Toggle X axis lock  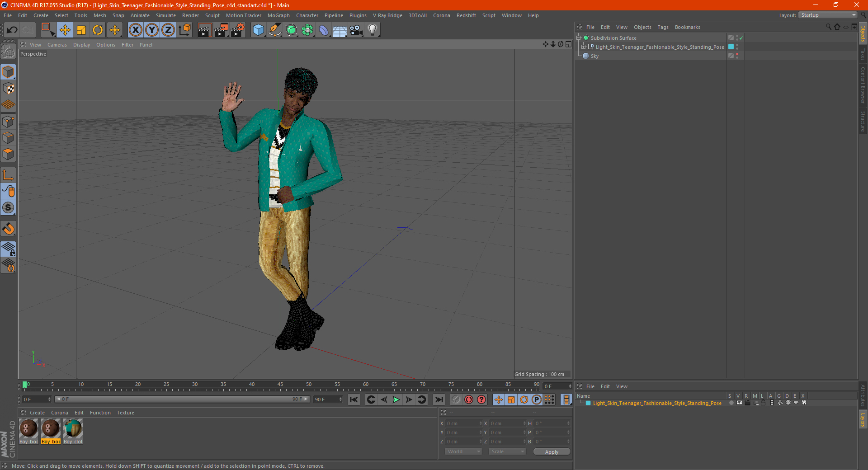click(136, 30)
